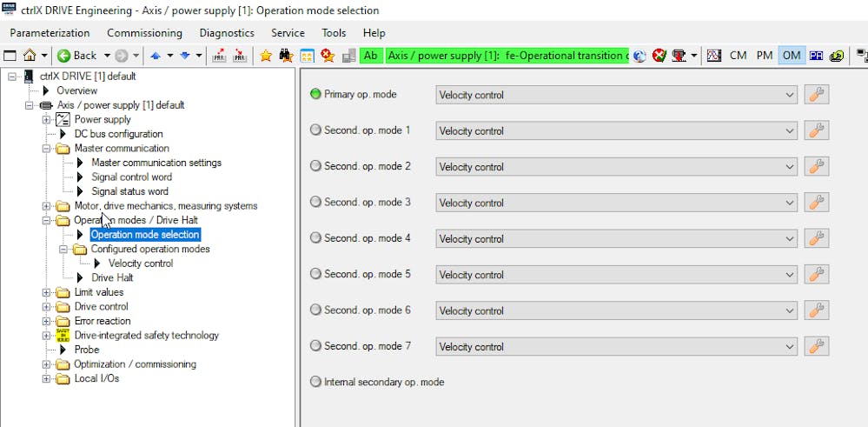Click the green Back arrow button
The height and width of the screenshot is (427, 868).
click(76, 56)
